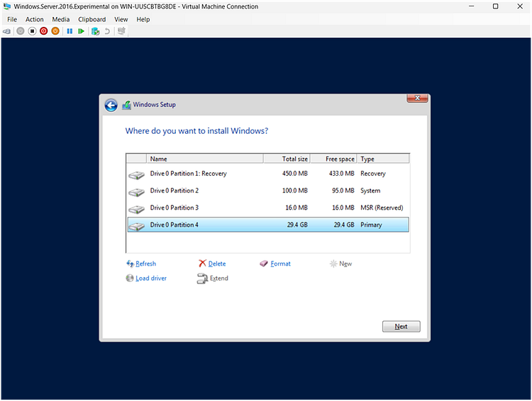
Task: Click the Free space column header
Action: pos(333,159)
